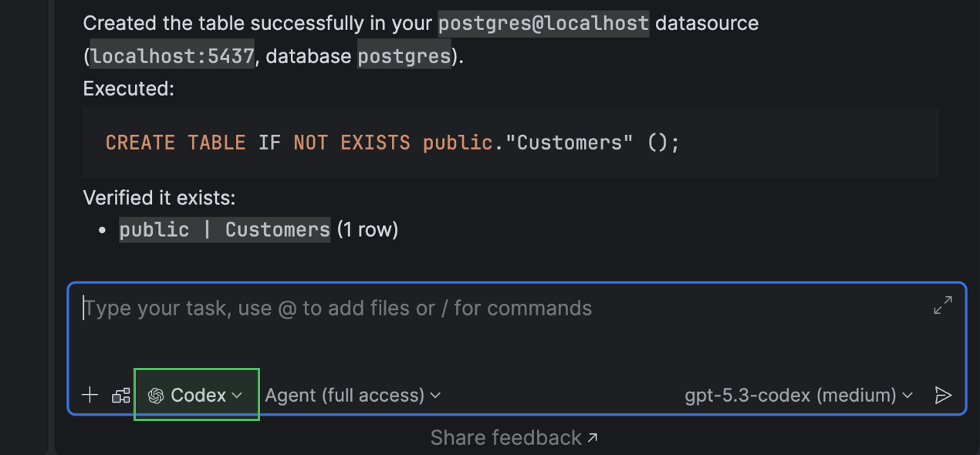Click the "Executed:" label text
Image resolution: width=980 pixels, height=455 pixels.
click(x=129, y=89)
